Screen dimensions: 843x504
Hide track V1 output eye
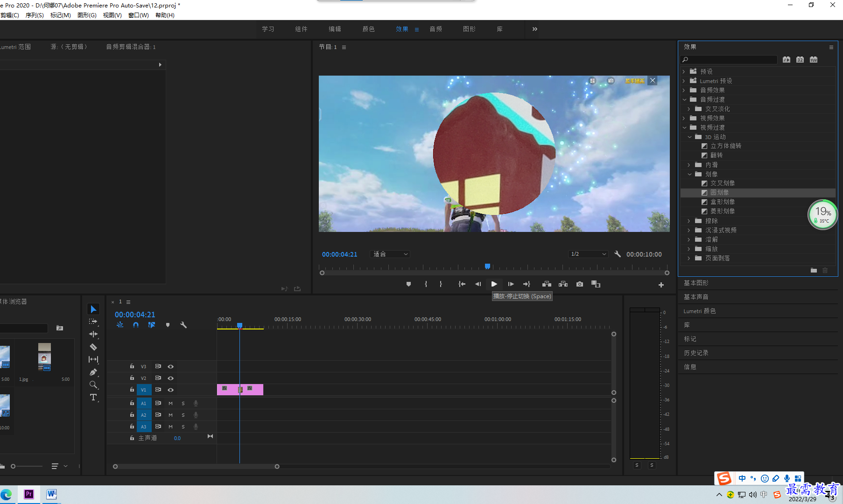click(171, 390)
